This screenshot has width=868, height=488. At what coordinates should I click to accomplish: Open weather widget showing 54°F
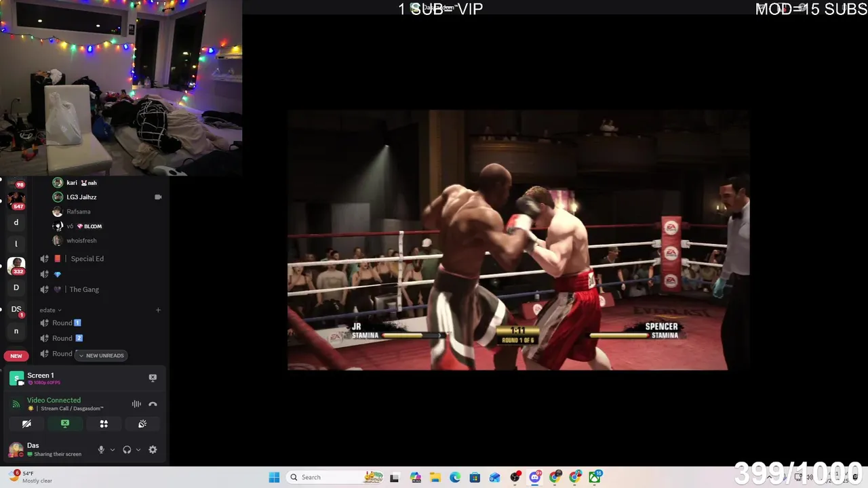tap(30, 477)
